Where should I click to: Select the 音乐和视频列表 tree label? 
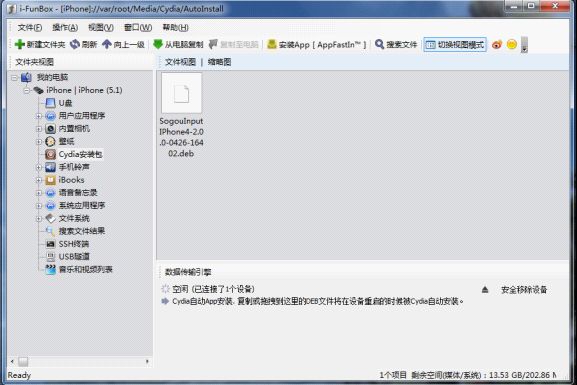85,269
